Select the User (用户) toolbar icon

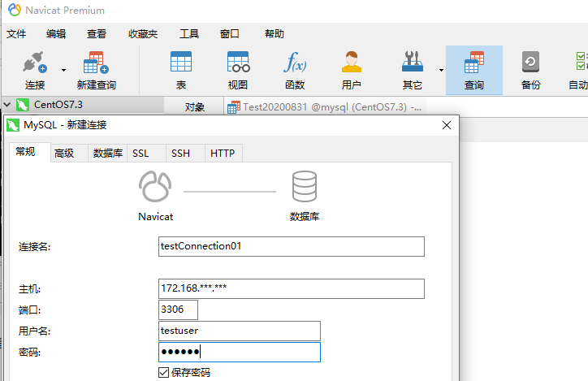pyautogui.click(x=352, y=62)
